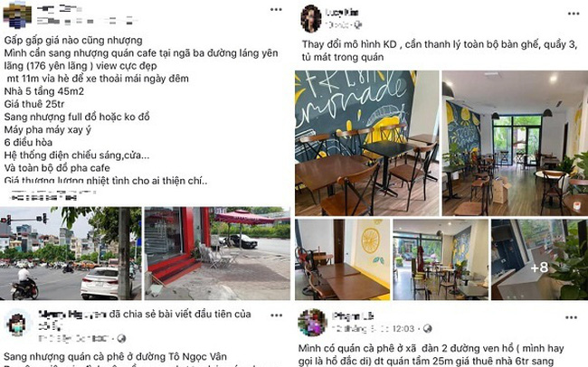Click privacy icon under furniture post author name
Image resolution: width=588 pixels, height=367 pixels.
[x=357, y=24]
